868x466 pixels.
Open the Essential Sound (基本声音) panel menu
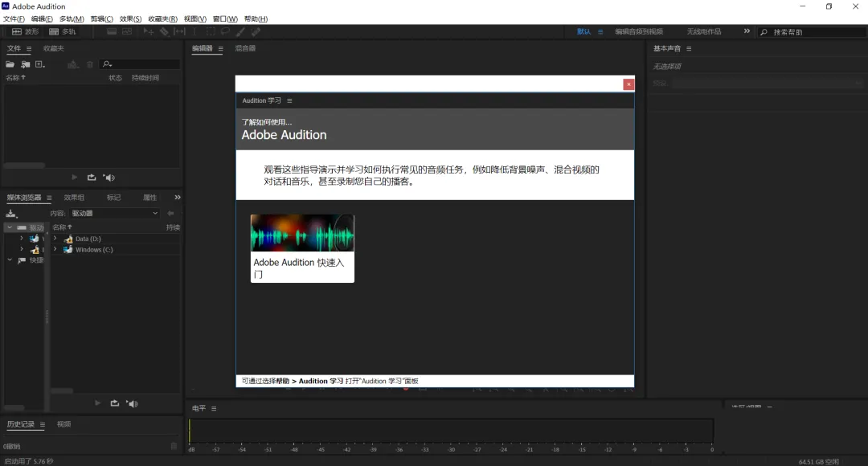click(689, 49)
